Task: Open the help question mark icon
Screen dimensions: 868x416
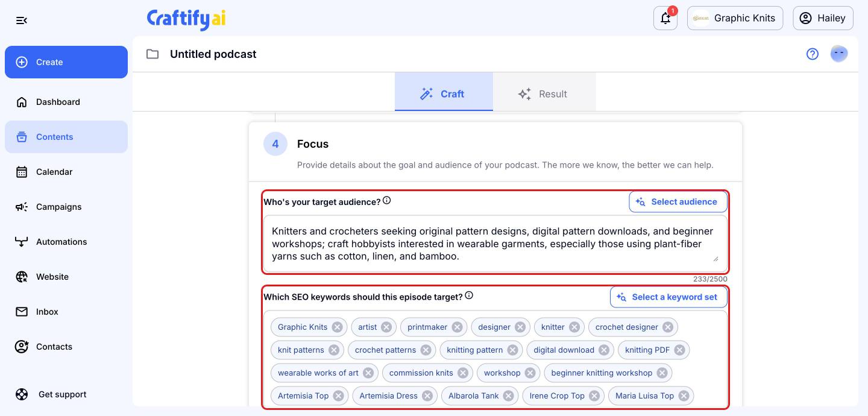Action: point(813,54)
